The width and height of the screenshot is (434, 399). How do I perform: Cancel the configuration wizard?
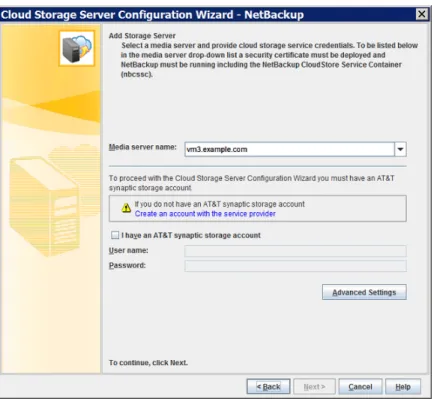[x=360, y=387]
